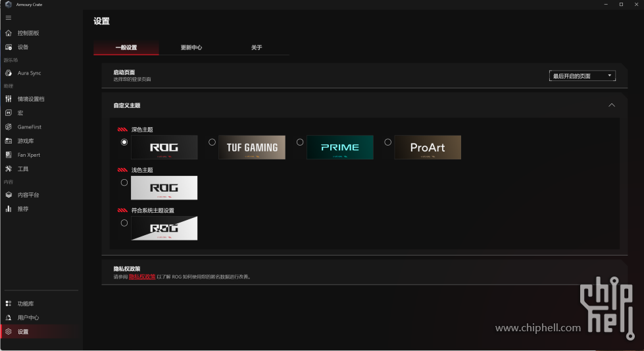
Task: Open the 内容平台 layers icon
Action: coord(8,195)
